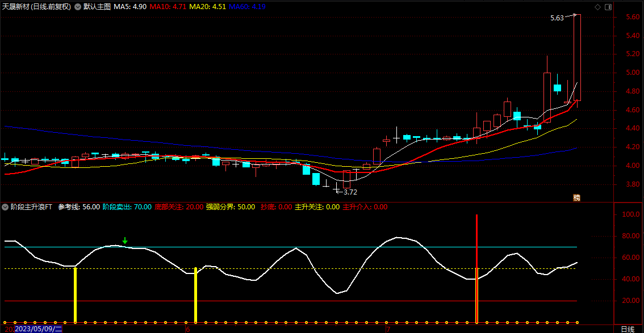Click the highlighted date 2023/05/09/二
The image size is (644, 333).
pyautogui.click(x=38, y=329)
